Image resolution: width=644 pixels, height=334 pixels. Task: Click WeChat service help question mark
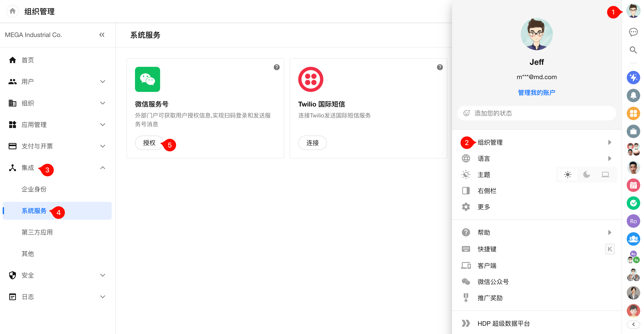click(x=276, y=67)
